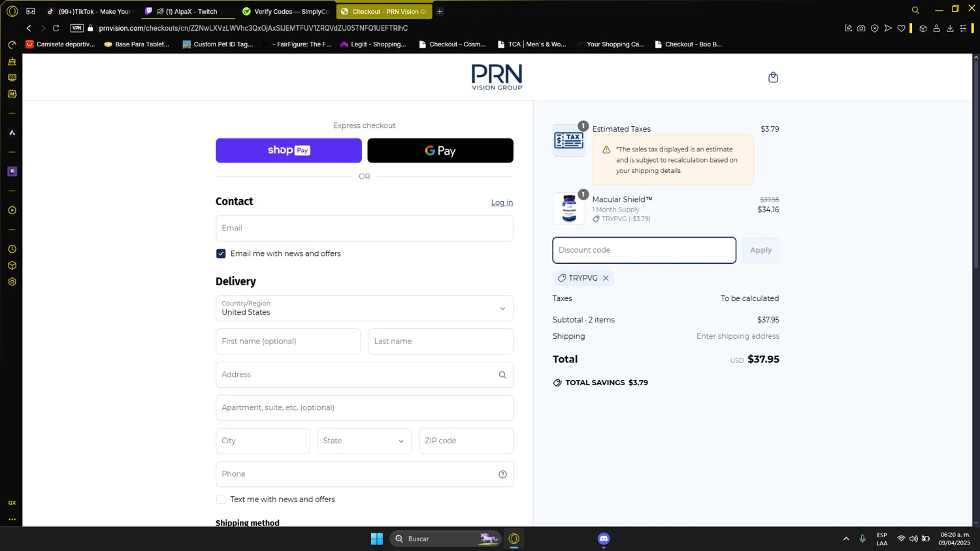980x551 pixels.
Task: Open the ad blocker shield icon
Action: point(875,28)
